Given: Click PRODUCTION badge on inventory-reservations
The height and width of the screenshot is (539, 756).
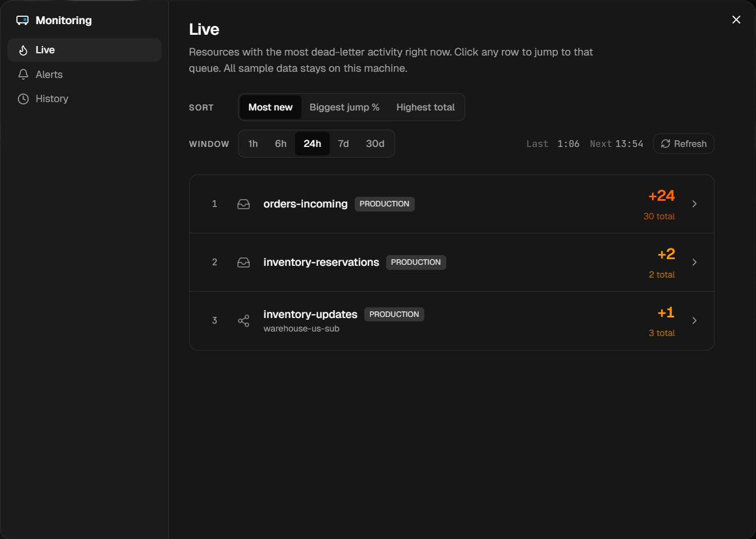Looking at the screenshot, I should [416, 262].
